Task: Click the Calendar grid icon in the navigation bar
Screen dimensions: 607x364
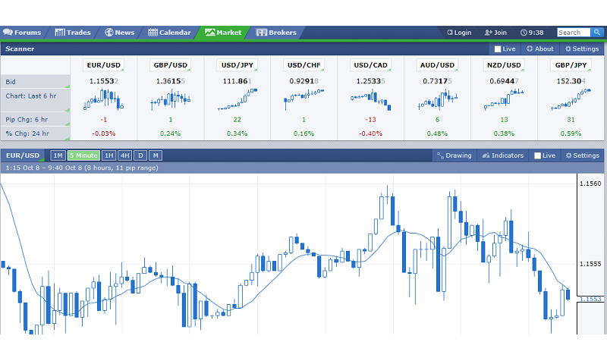Action: point(153,33)
